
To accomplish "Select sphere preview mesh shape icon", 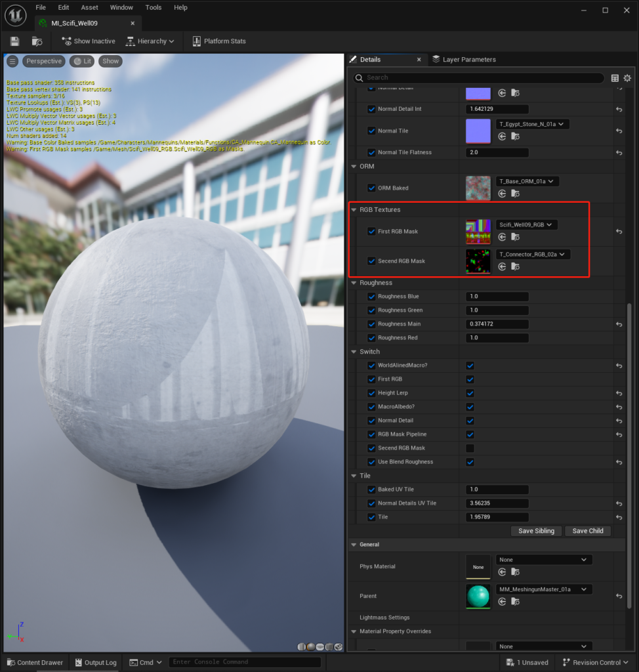I will (x=311, y=646).
